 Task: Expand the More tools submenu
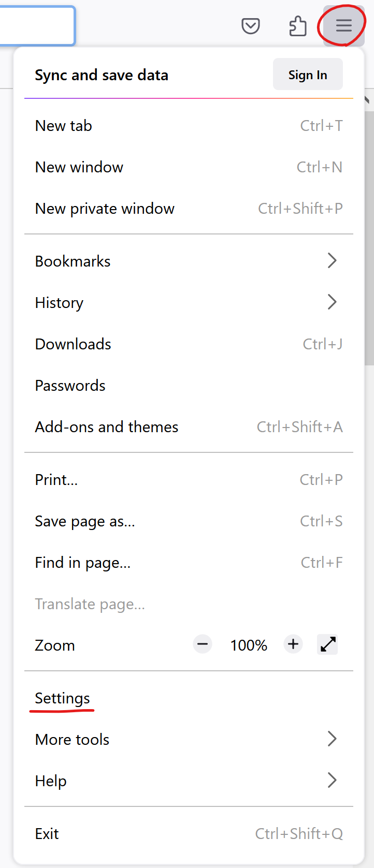332,739
